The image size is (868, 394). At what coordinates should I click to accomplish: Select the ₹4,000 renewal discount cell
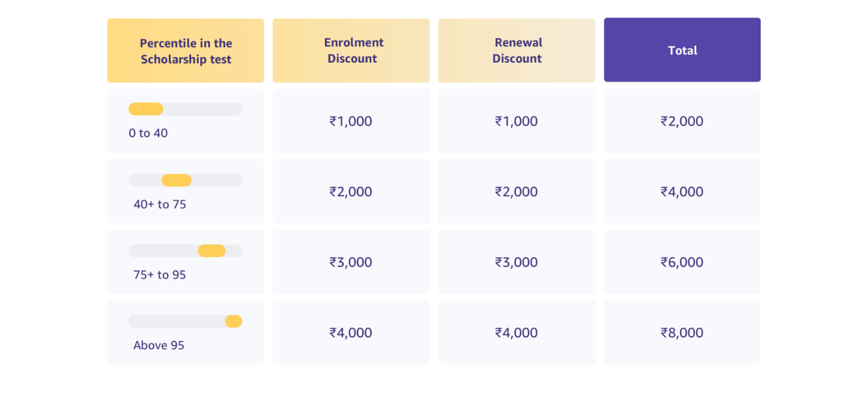point(517,333)
